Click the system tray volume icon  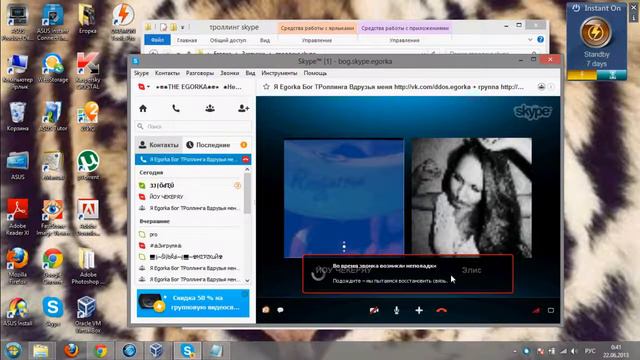point(574,351)
